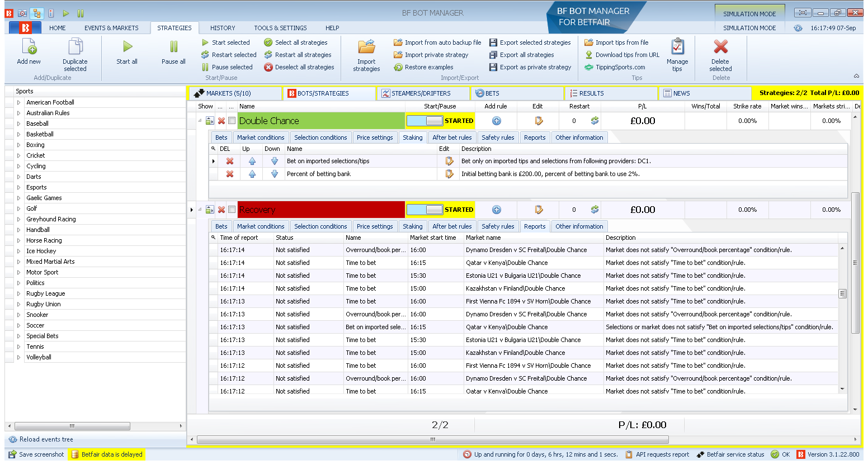Click Export all strategies

pos(521,55)
